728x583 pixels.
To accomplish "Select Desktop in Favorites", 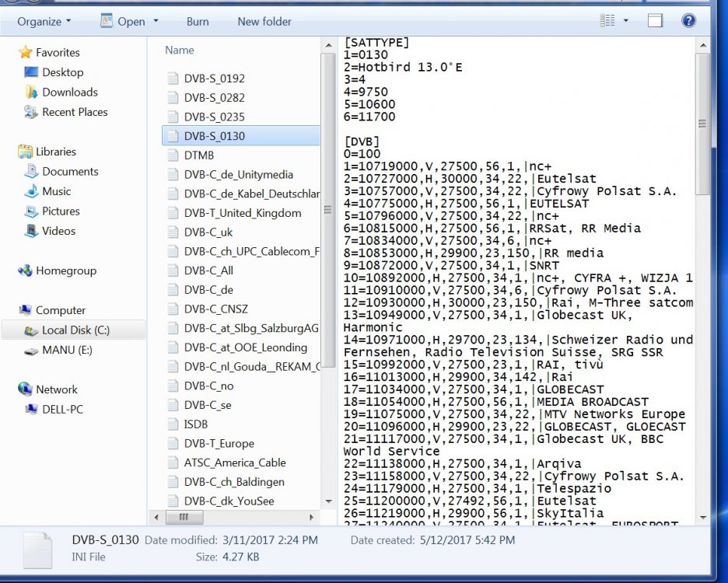I will pyautogui.click(x=62, y=72).
